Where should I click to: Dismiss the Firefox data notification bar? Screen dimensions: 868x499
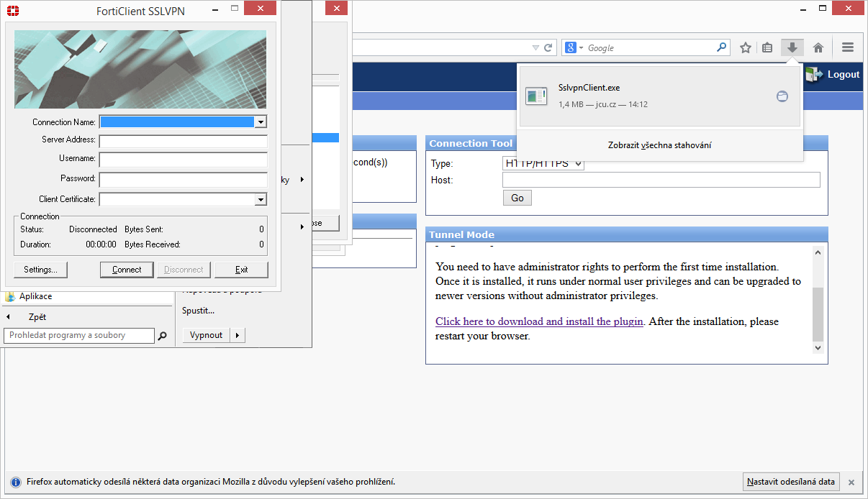851,482
